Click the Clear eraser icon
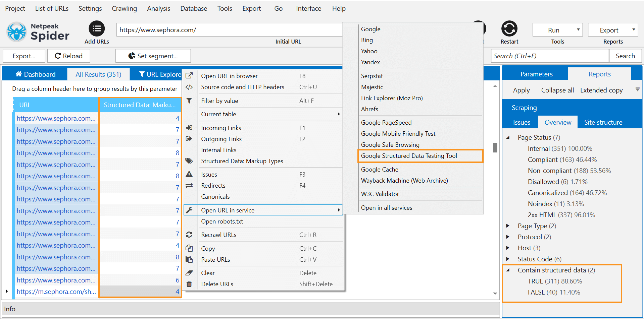Screen dimensions: 644x319 pyautogui.click(x=189, y=273)
